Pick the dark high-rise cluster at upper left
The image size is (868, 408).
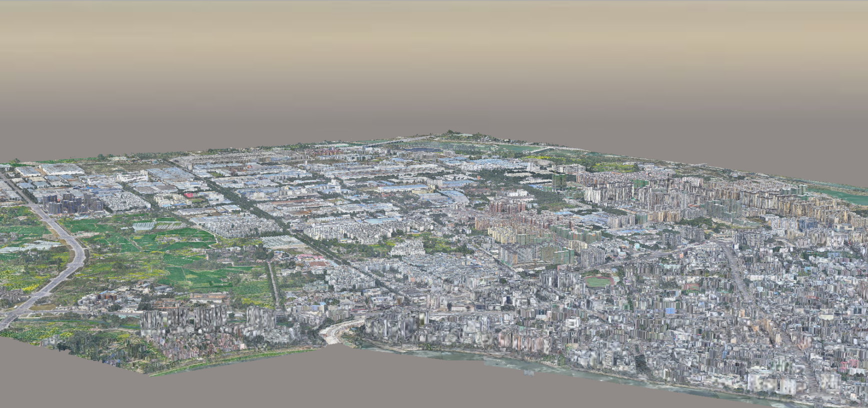[72, 203]
